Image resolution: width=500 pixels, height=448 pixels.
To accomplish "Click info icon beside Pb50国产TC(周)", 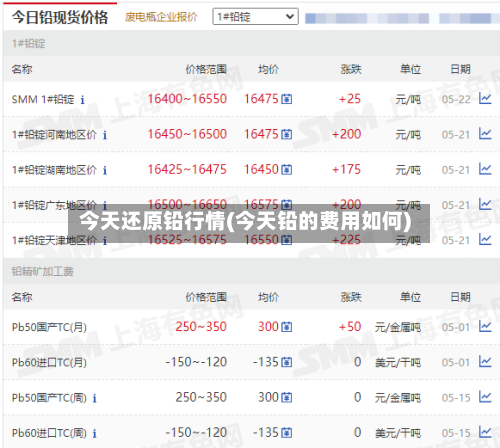I will (94, 398).
